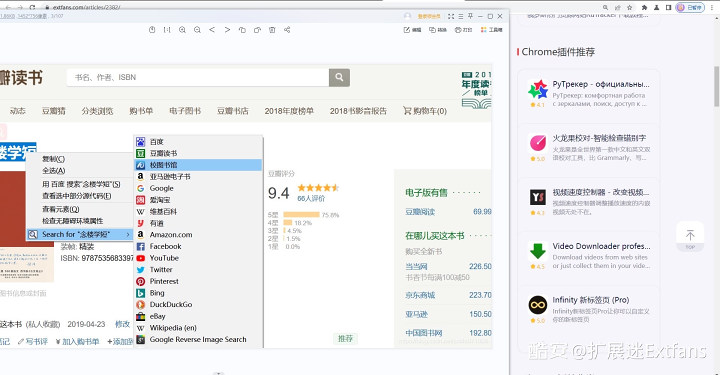Choose 维基百科 in the search submenu
Screen dimensions: 720x375
click(199, 212)
